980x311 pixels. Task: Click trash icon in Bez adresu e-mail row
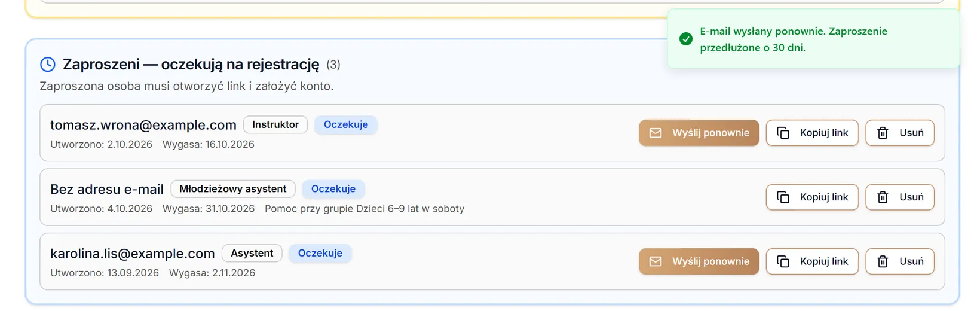[x=883, y=197]
